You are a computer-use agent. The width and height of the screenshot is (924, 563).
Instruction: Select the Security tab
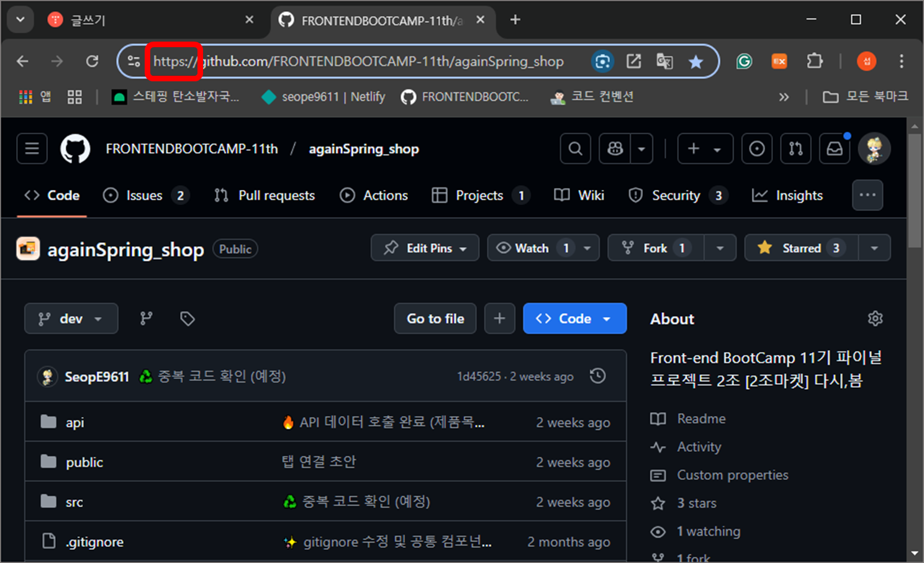[677, 196]
